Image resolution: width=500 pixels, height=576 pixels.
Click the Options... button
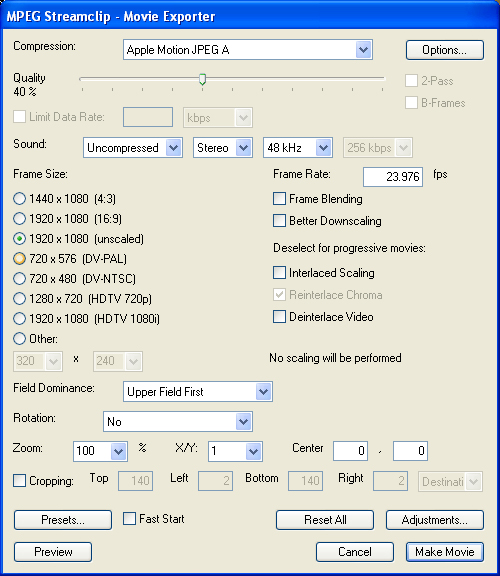pyautogui.click(x=445, y=50)
